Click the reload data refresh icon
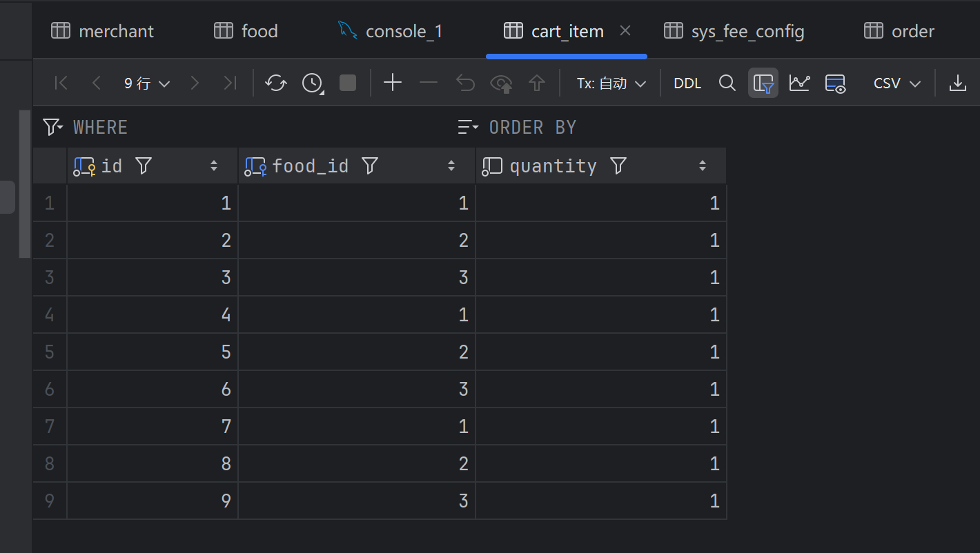 (276, 83)
